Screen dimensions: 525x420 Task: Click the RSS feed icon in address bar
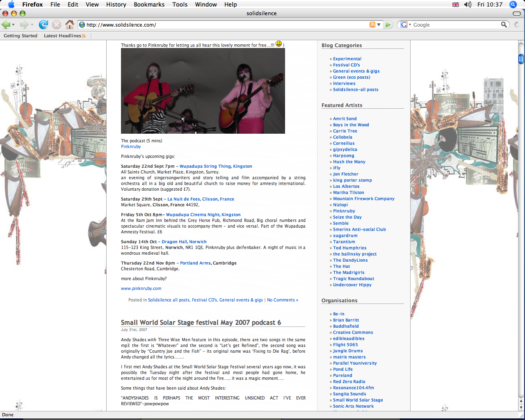372,25
